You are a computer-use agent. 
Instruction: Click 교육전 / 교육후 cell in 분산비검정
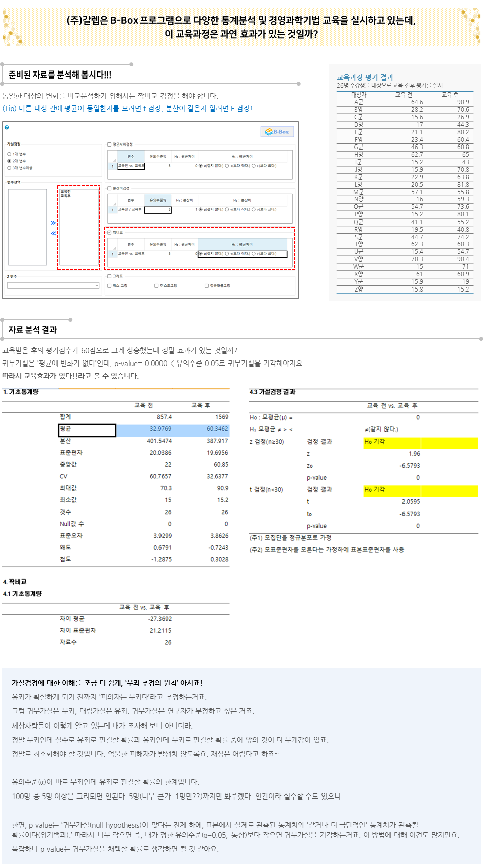131,209
